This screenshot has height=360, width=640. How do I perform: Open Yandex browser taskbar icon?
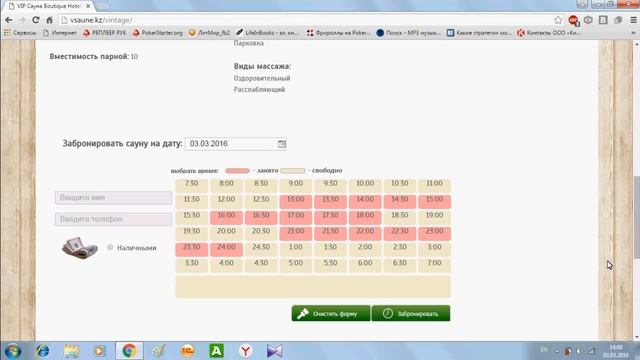tap(245, 351)
